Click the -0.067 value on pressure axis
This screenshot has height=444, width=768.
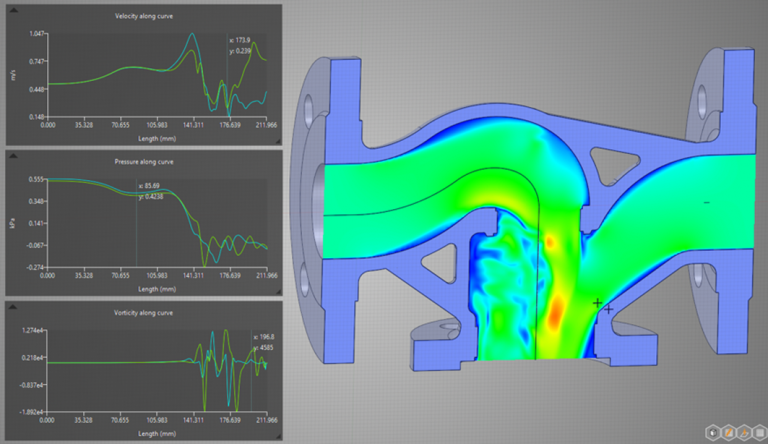pyautogui.click(x=35, y=245)
